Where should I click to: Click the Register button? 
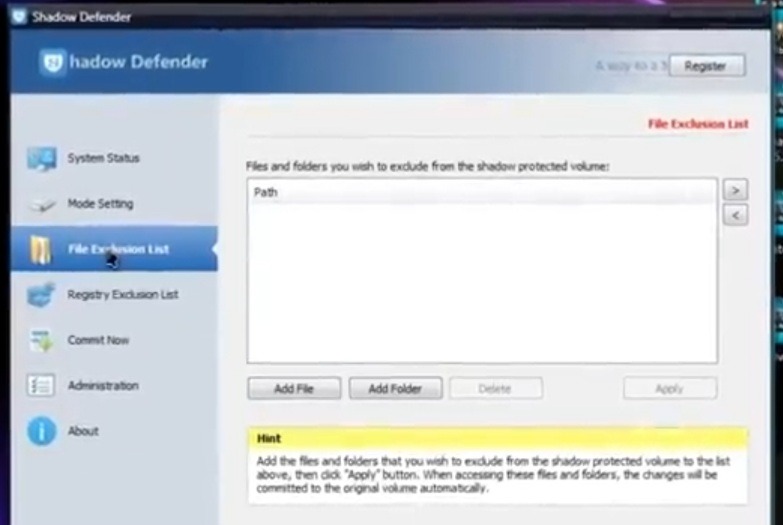click(x=707, y=65)
